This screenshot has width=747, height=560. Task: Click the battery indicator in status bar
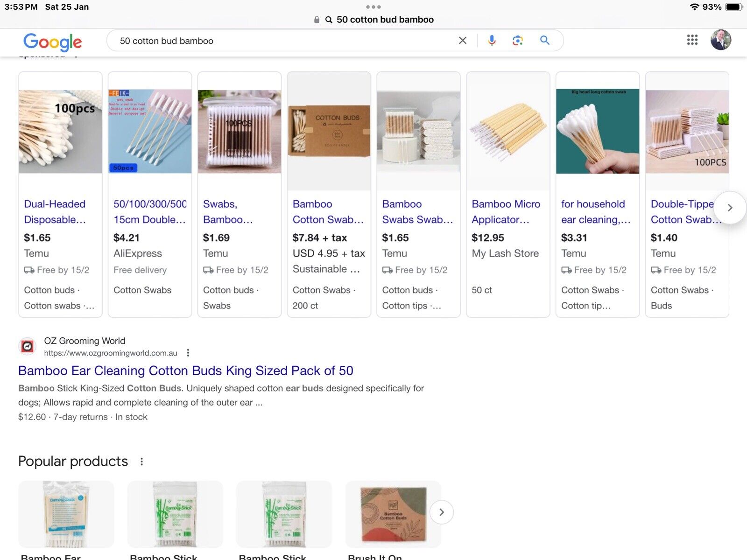point(733,7)
